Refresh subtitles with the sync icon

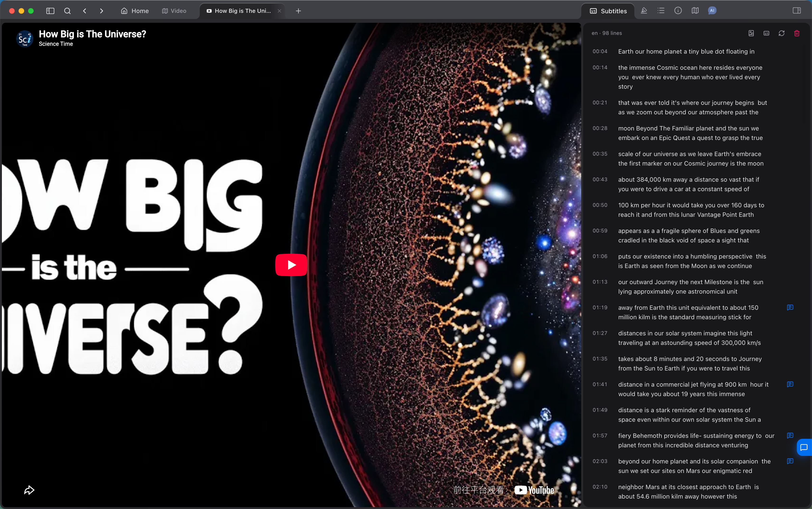tap(782, 33)
